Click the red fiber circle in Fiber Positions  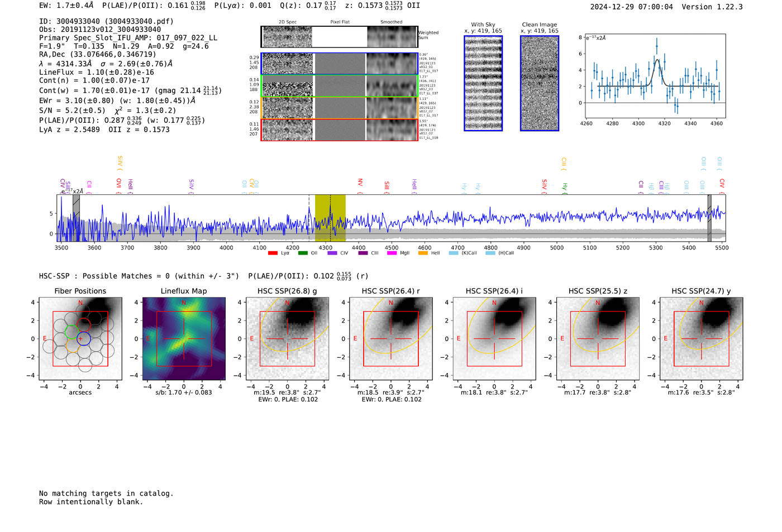point(84,324)
